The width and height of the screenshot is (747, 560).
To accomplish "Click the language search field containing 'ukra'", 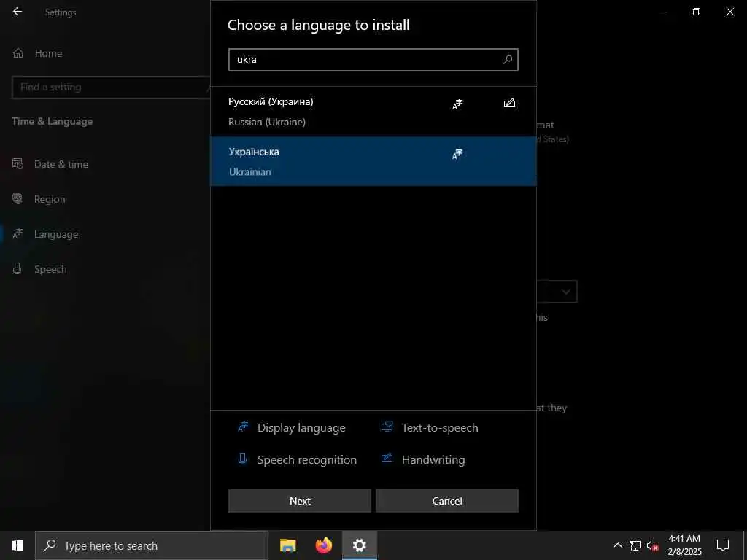I will point(373,60).
